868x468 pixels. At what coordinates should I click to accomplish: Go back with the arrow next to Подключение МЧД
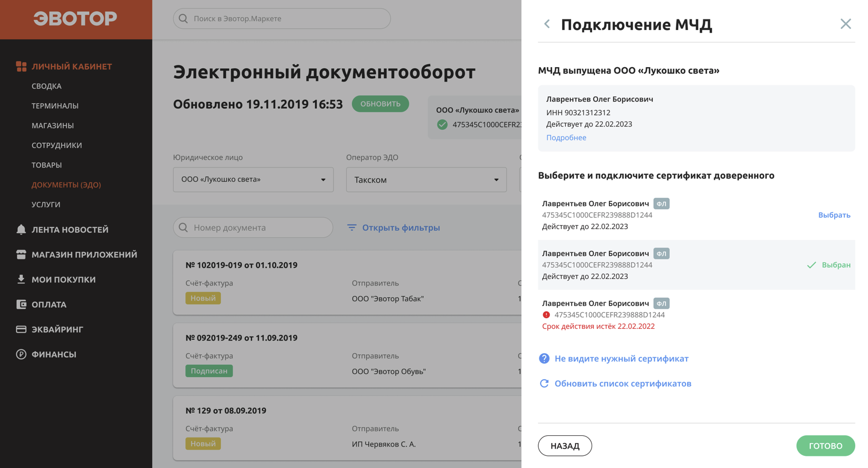pyautogui.click(x=547, y=24)
